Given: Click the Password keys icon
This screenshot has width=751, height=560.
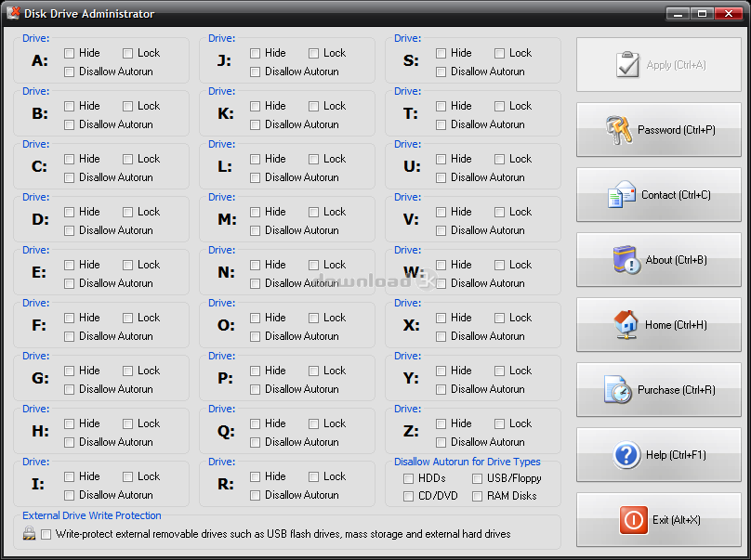Looking at the screenshot, I should coord(618,130).
